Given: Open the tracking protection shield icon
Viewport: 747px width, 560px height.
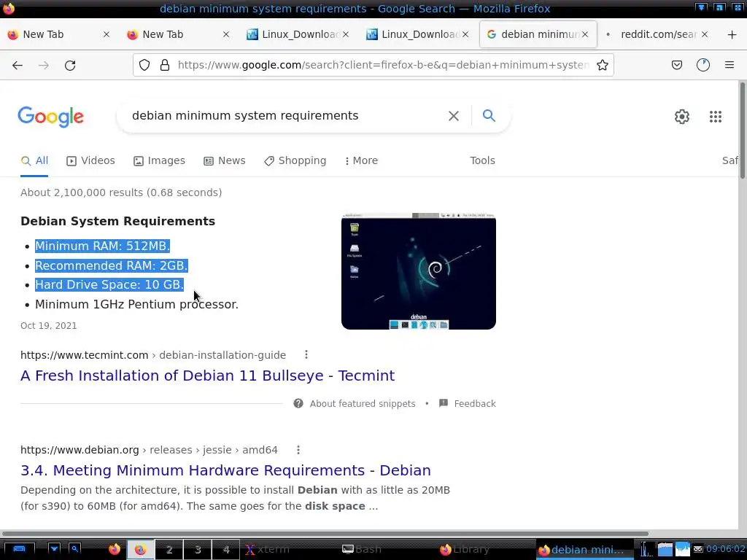Looking at the screenshot, I should 144,65.
